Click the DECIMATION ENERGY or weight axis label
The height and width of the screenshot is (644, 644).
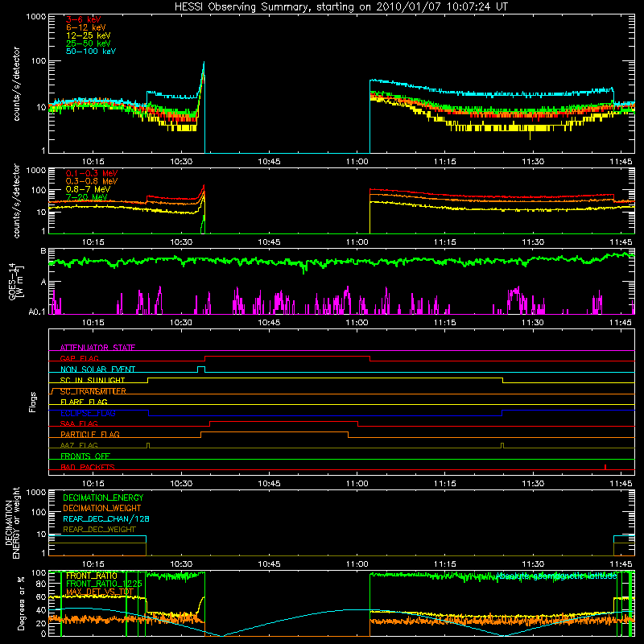12,522
